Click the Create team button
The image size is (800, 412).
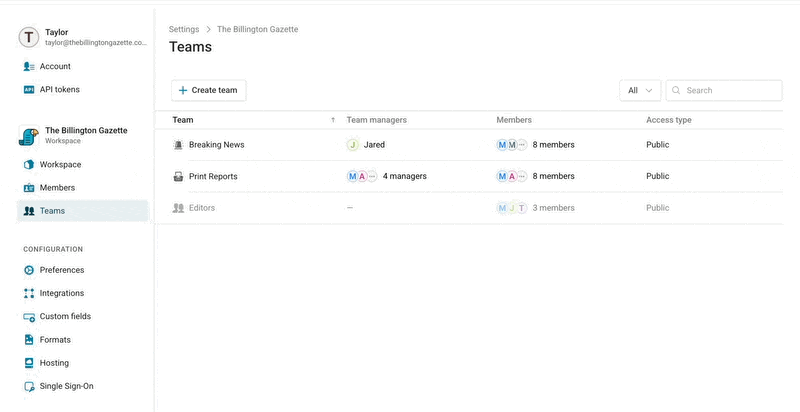tap(209, 90)
